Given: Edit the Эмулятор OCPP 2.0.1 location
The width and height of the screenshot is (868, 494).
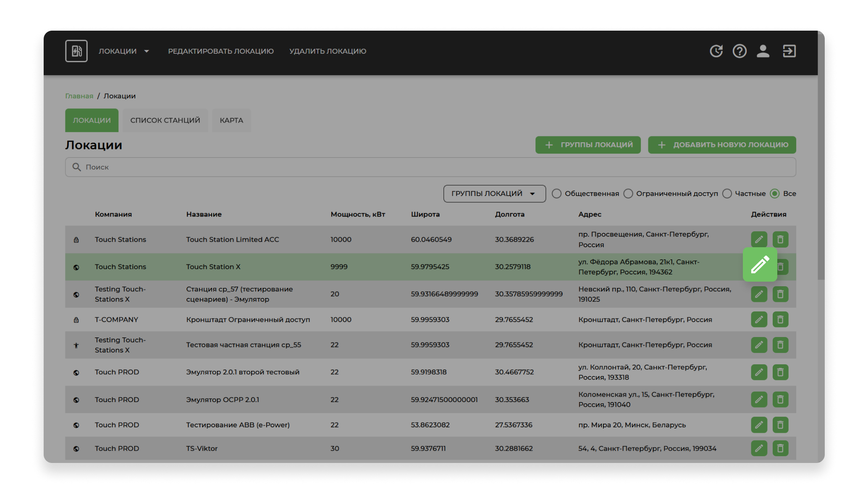Looking at the screenshot, I should 759,399.
